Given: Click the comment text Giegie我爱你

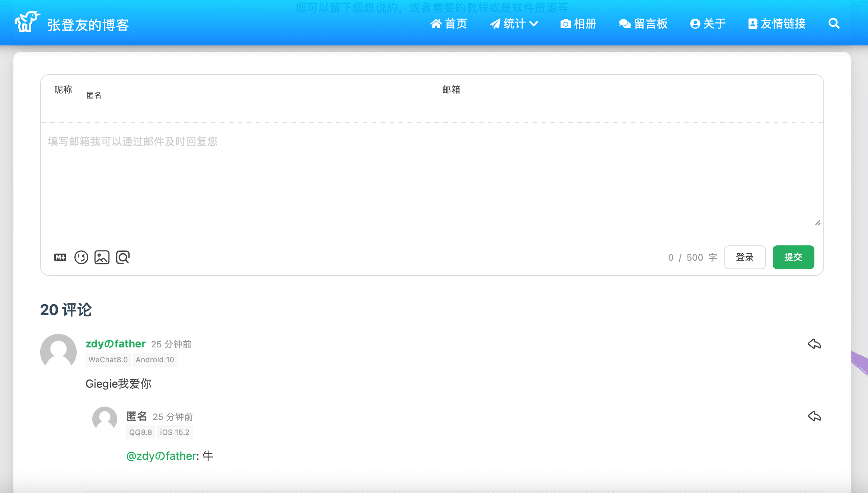Looking at the screenshot, I should (x=118, y=384).
